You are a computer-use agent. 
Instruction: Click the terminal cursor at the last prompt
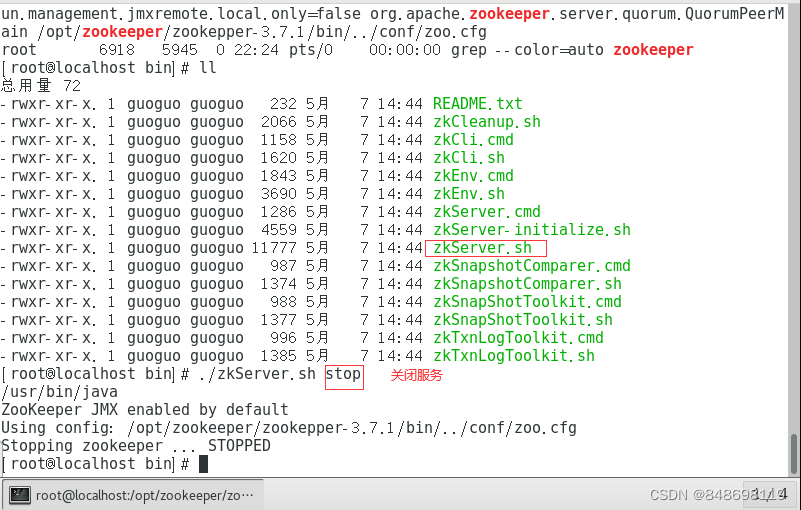pos(203,464)
